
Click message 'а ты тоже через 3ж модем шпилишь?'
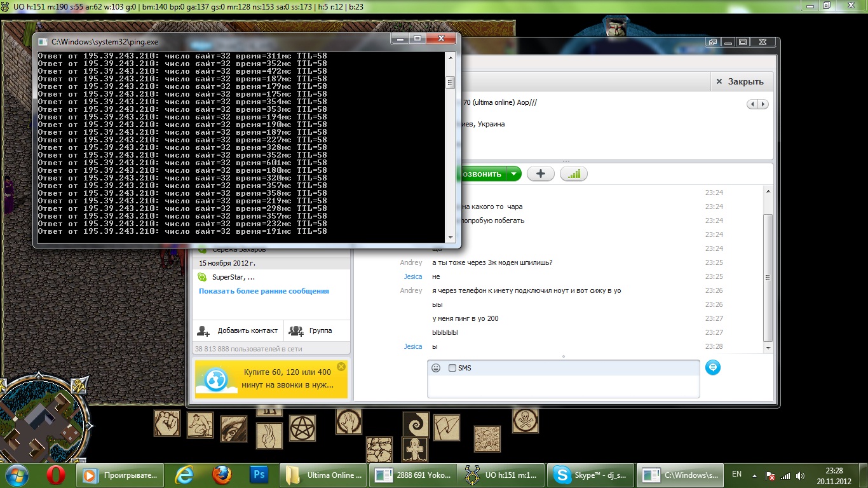[492, 262]
